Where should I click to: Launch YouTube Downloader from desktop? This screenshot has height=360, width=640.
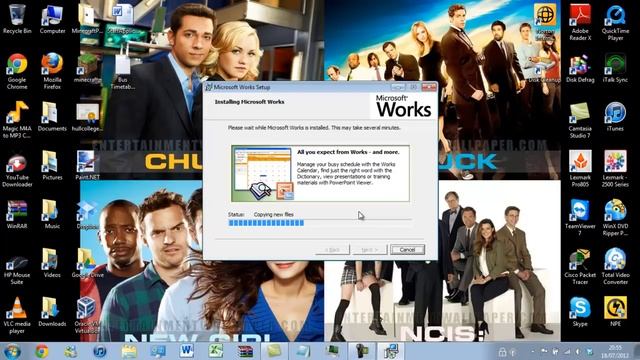(x=17, y=171)
